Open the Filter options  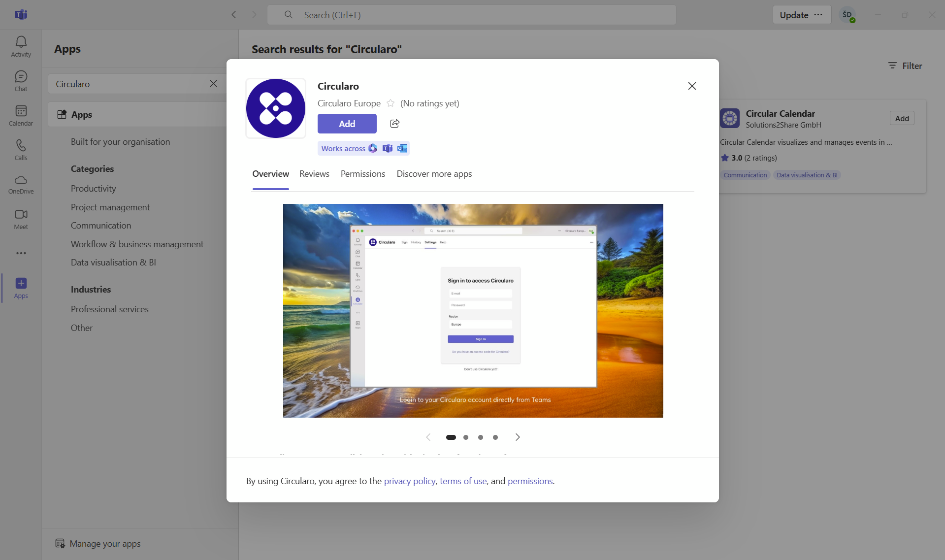coord(905,66)
